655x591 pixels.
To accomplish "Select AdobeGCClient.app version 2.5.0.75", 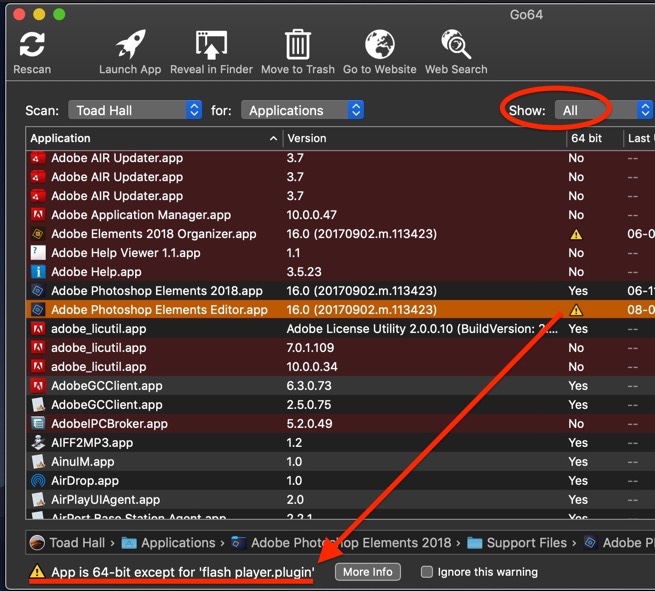I will tap(340, 405).
